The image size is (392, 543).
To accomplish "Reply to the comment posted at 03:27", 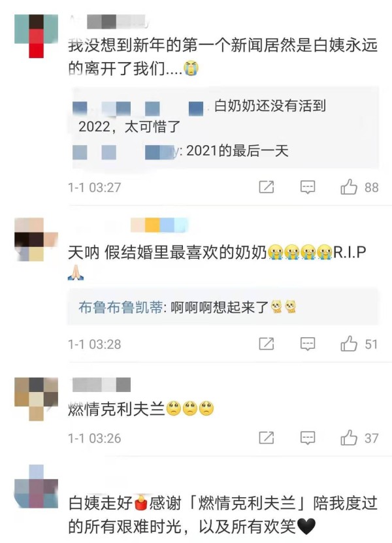I will (308, 187).
